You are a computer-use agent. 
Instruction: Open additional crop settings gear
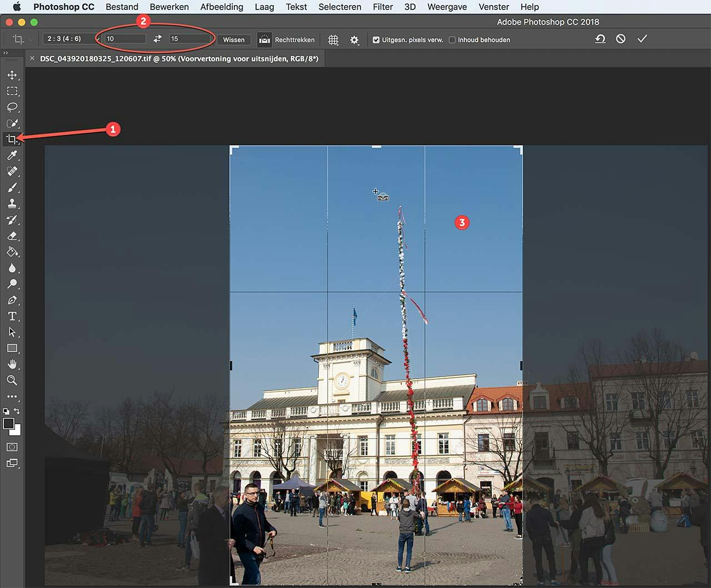point(354,40)
